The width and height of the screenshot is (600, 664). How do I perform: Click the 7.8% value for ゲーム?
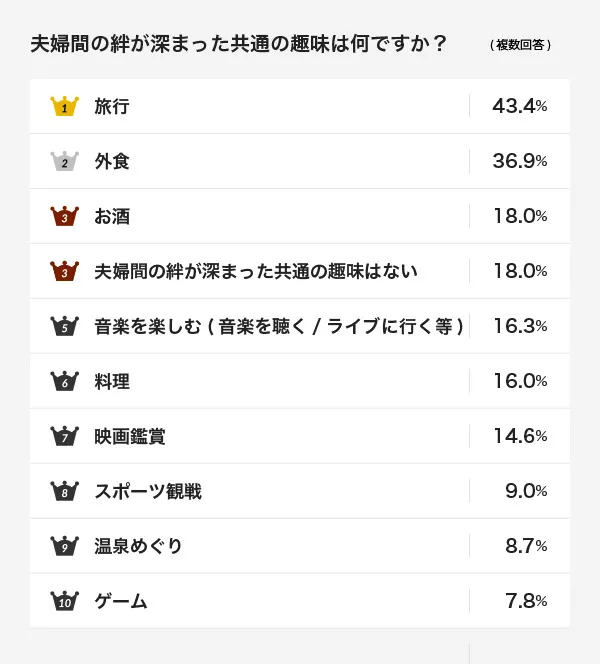[x=525, y=601]
